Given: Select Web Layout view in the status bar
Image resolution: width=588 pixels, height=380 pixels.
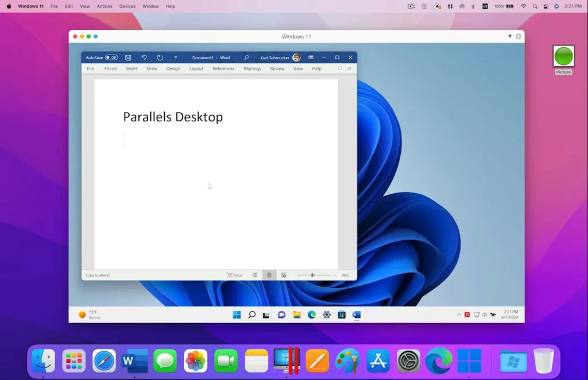Looking at the screenshot, I should click(x=283, y=275).
